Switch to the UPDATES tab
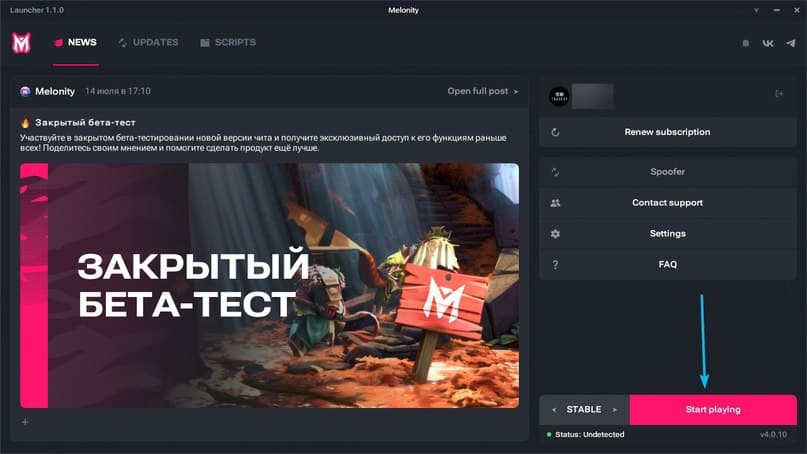 pyautogui.click(x=148, y=43)
